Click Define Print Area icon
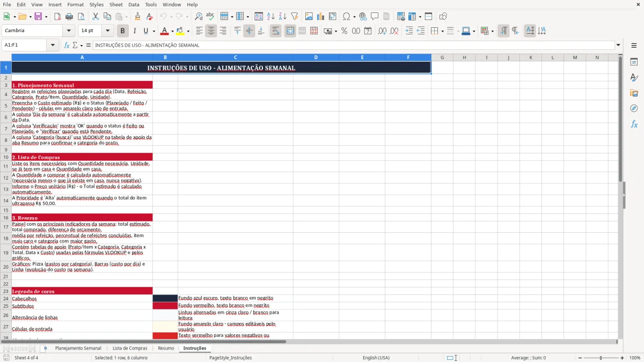This screenshot has height=362, width=644. (401, 17)
